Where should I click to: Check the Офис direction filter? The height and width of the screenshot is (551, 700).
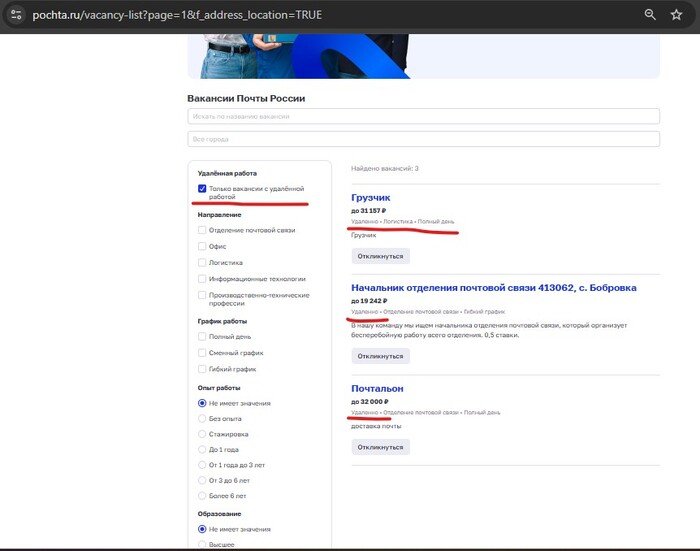[x=202, y=246]
